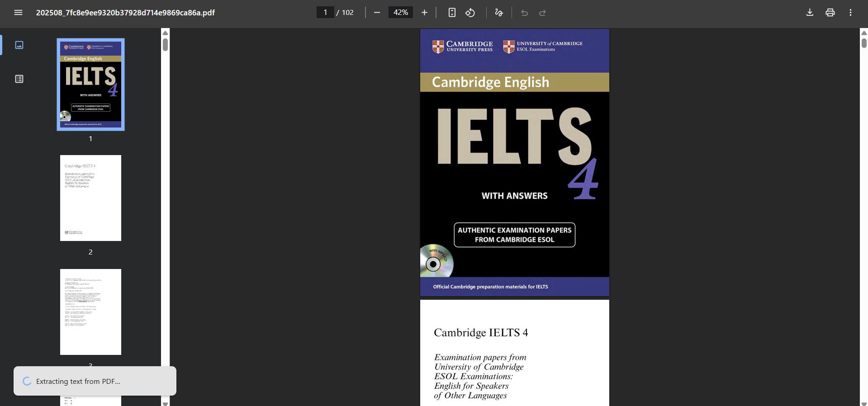
Task: Show the thumbnails view in sidebar
Action: [x=19, y=45]
